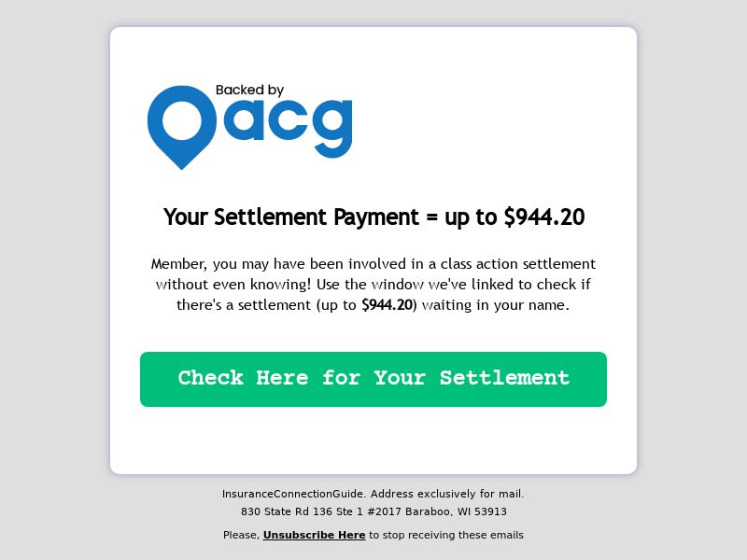This screenshot has height=560, width=747.
Task: Open the "Check Here for Your Settlement" button
Action: (373, 380)
